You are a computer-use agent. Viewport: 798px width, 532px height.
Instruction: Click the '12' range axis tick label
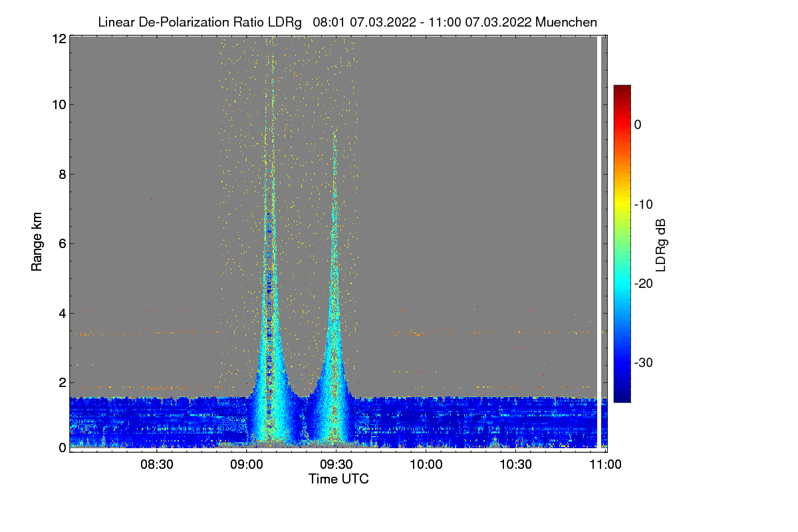coord(58,39)
